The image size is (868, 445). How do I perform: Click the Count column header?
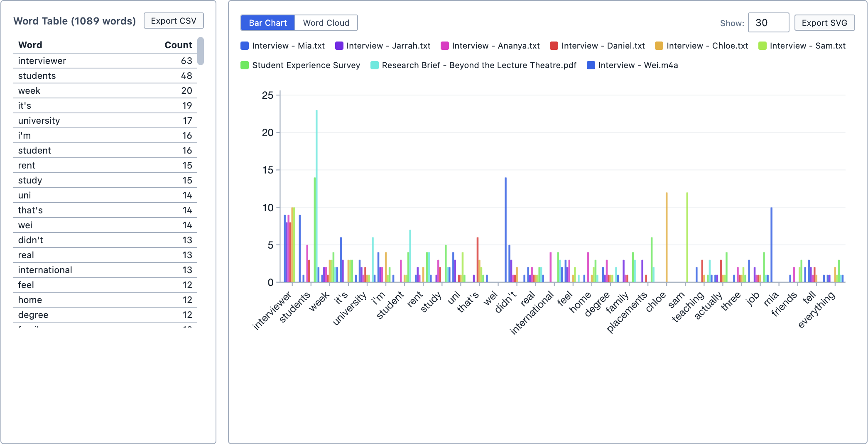pyautogui.click(x=178, y=45)
